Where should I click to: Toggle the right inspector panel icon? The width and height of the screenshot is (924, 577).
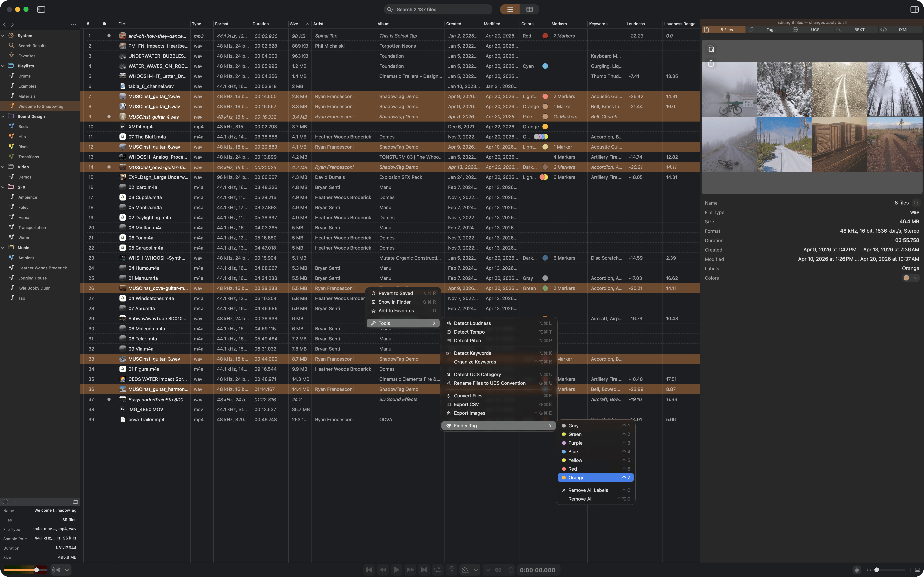coord(914,10)
